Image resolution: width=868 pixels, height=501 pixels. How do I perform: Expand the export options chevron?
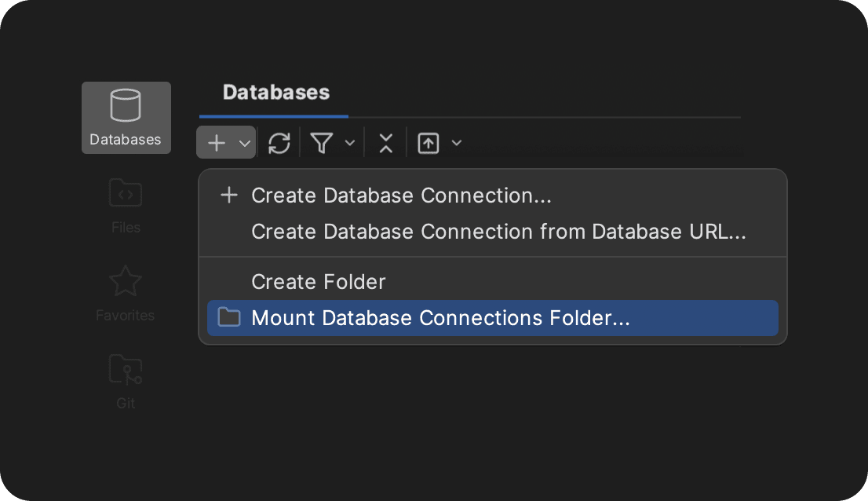coord(456,143)
